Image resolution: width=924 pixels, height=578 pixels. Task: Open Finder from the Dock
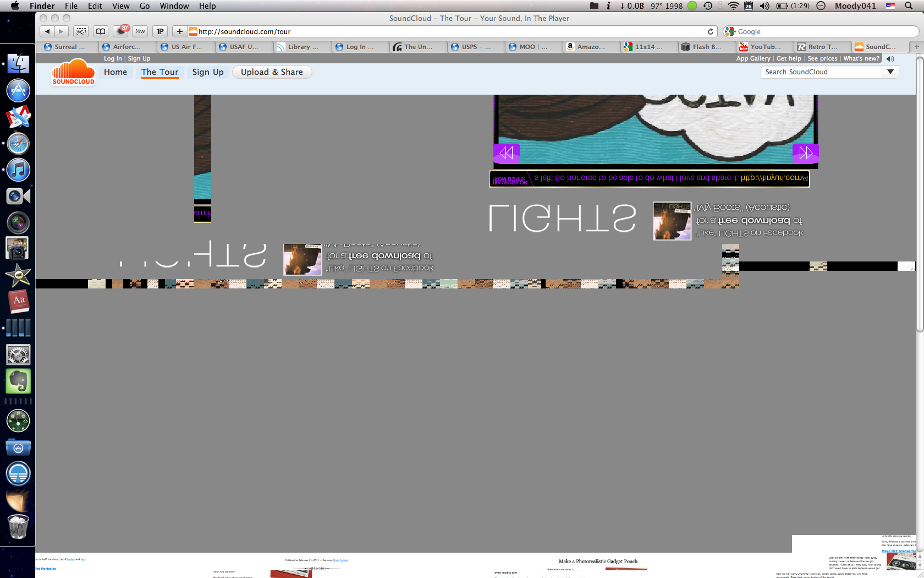pos(18,64)
